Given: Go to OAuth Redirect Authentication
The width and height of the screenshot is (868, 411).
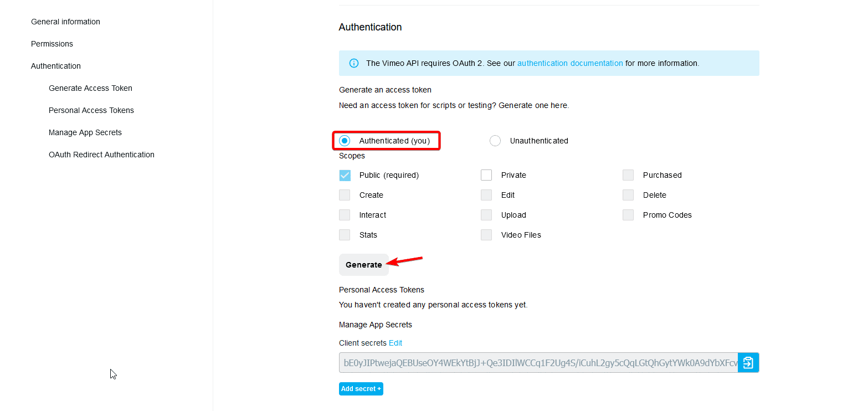Looking at the screenshot, I should (101, 155).
